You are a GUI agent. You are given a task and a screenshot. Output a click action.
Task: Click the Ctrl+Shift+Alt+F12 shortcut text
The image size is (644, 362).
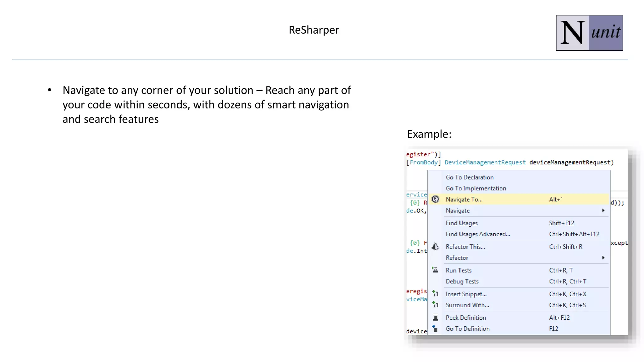(x=574, y=234)
